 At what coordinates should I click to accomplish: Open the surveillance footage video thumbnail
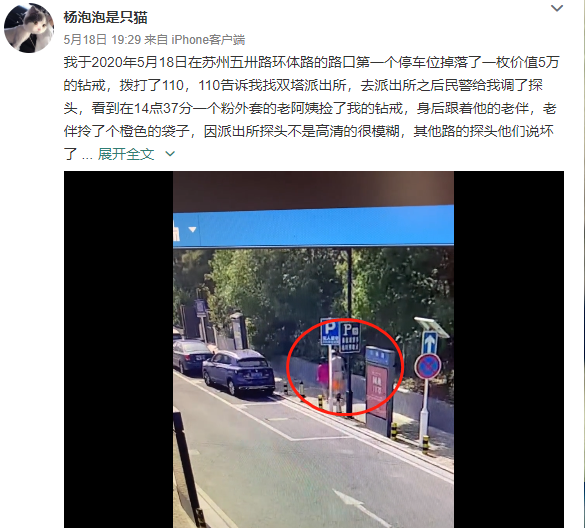(x=313, y=349)
